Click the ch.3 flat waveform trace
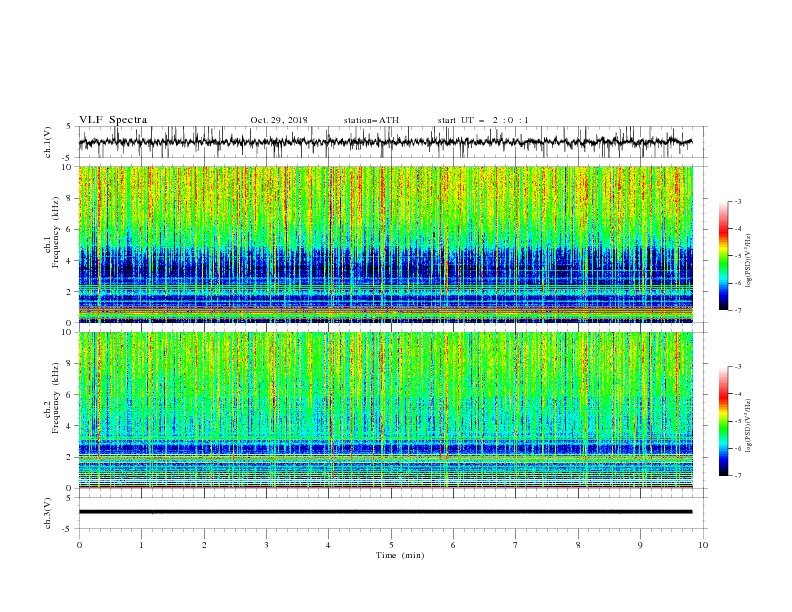This screenshot has width=792, height=612. (385, 512)
